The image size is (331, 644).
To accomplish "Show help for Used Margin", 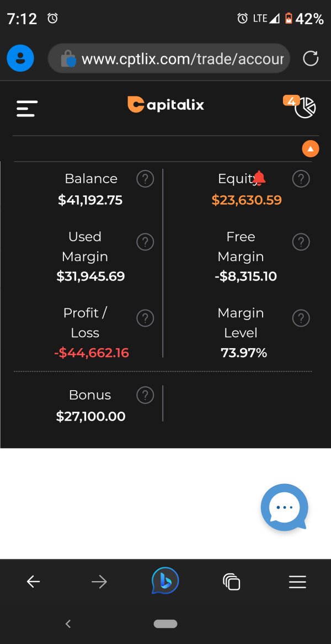I will tap(145, 242).
